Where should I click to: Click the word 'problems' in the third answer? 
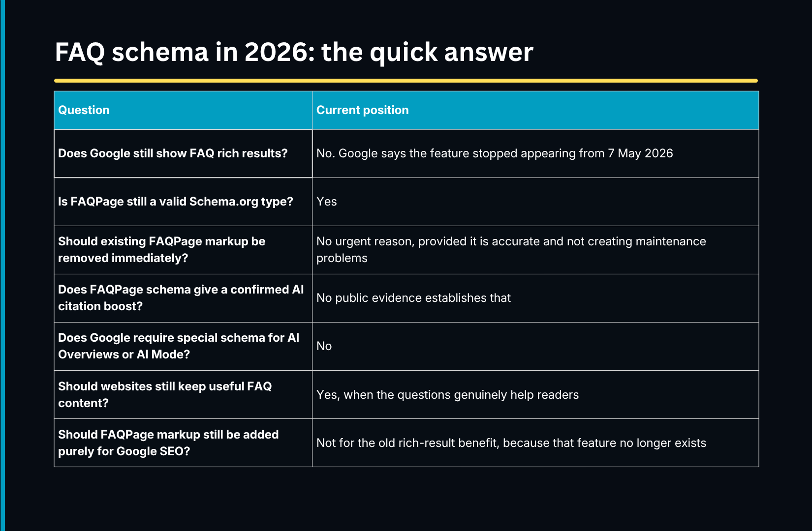(342, 259)
